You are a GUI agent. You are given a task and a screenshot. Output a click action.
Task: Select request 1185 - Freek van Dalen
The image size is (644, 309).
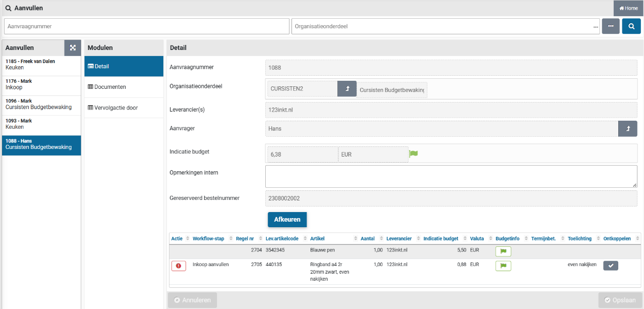tap(41, 64)
